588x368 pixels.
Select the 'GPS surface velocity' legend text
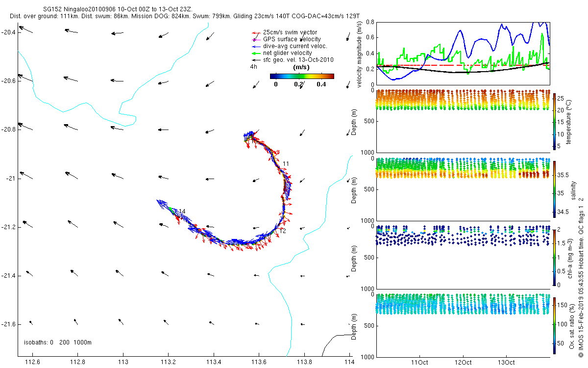[292, 39]
